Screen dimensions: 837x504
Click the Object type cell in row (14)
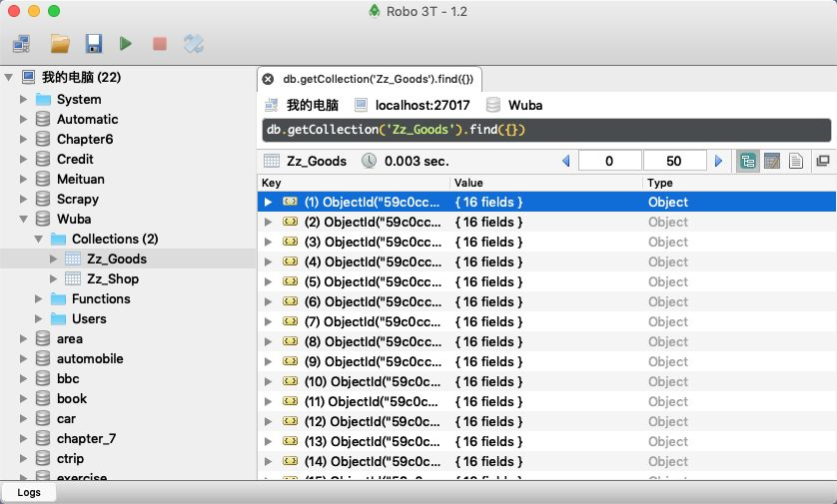click(668, 462)
